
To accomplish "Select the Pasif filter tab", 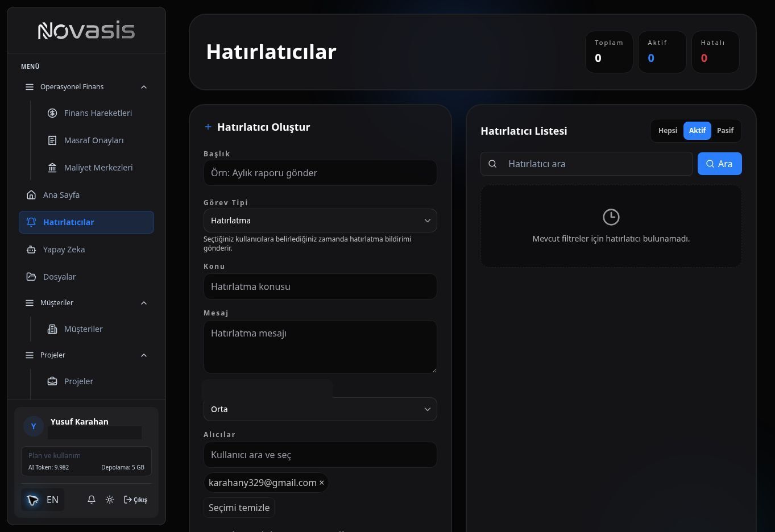I will click(725, 131).
